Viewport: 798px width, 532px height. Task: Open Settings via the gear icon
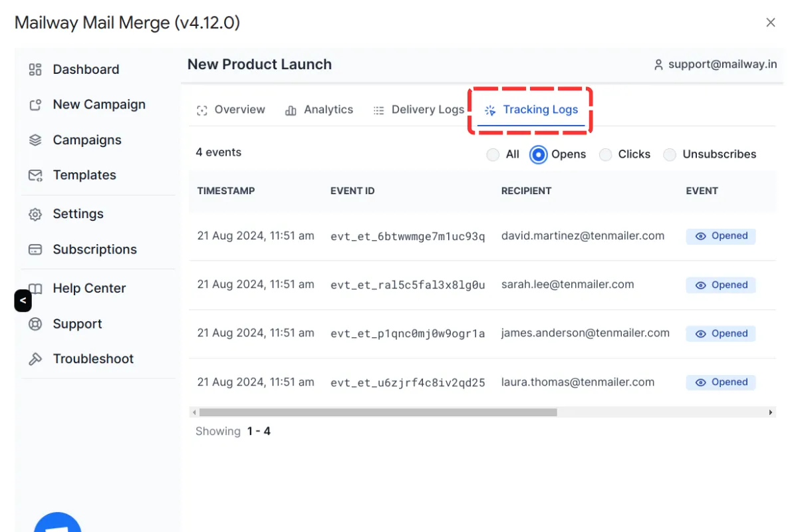coord(35,214)
